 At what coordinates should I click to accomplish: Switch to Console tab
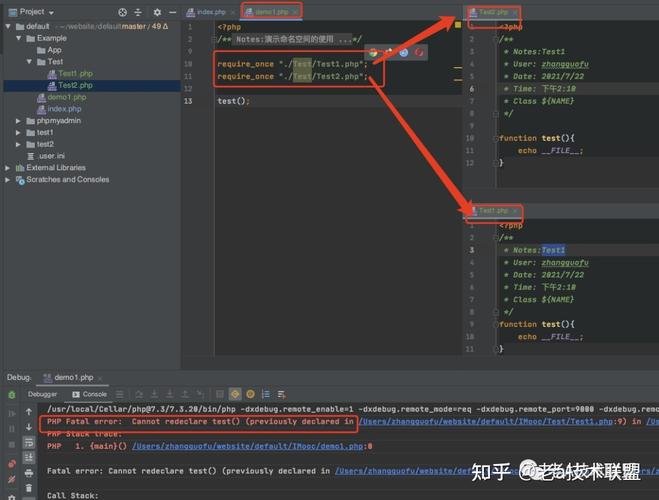90,394
